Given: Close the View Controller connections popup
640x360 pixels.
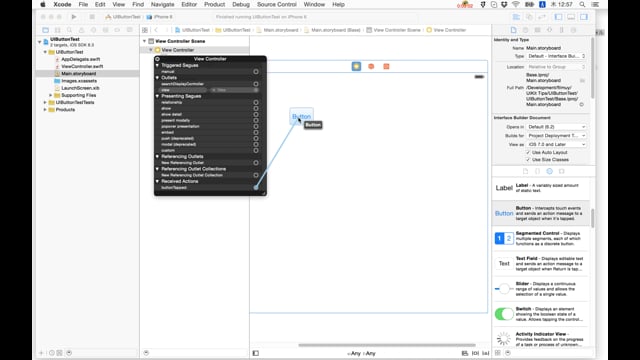Looking at the screenshot, I should (x=157, y=59).
